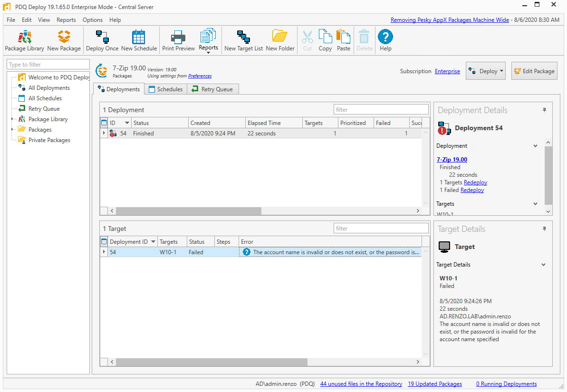Click Redeploy next to 1 Failed
567x392 pixels.
pos(472,190)
